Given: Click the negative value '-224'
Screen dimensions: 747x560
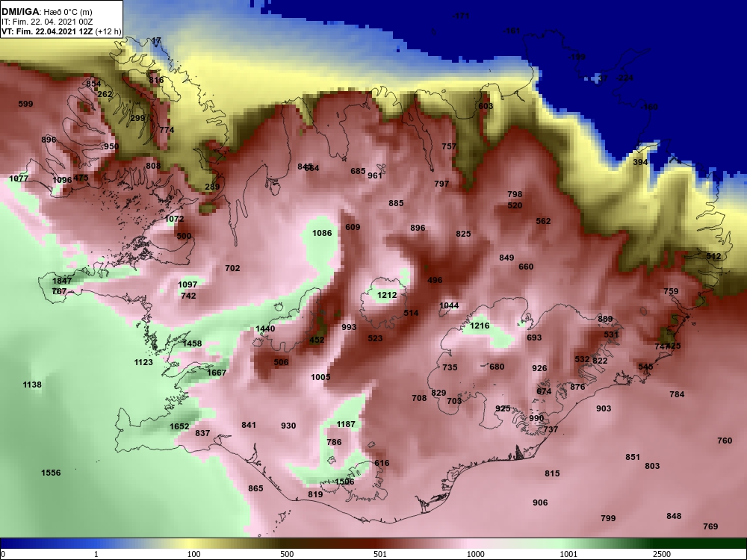Looking at the screenshot, I should (x=624, y=78).
